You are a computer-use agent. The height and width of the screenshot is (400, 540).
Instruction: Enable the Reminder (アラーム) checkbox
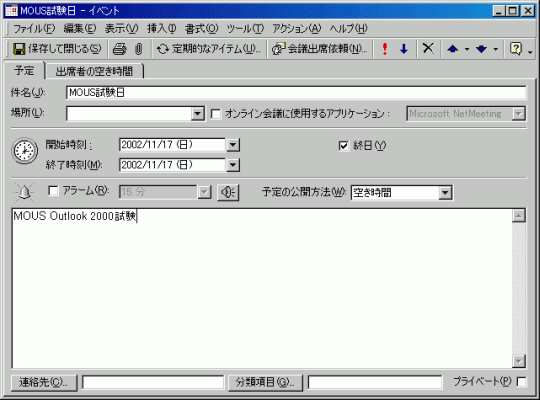coord(53,191)
